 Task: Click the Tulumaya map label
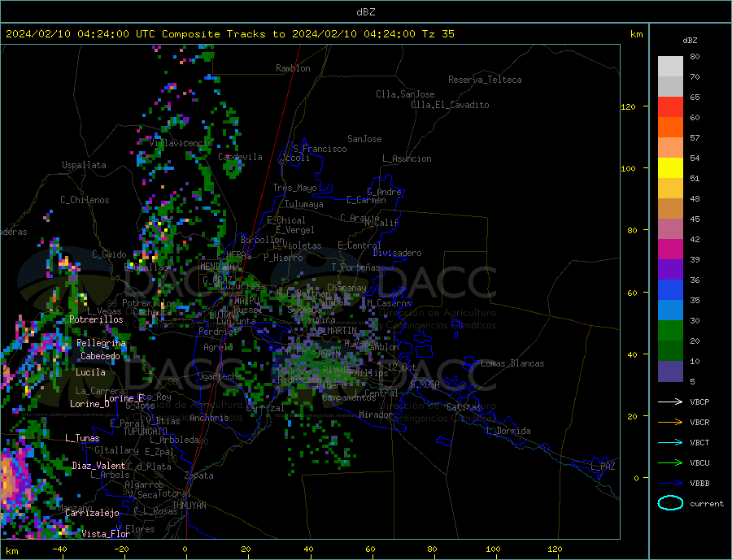click(x=304, y=204)
